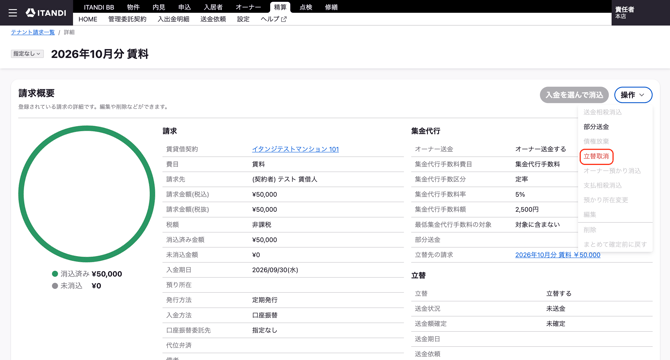670x360 pixels.
Task: Open the オーナー tab
Action: point(248,7)
